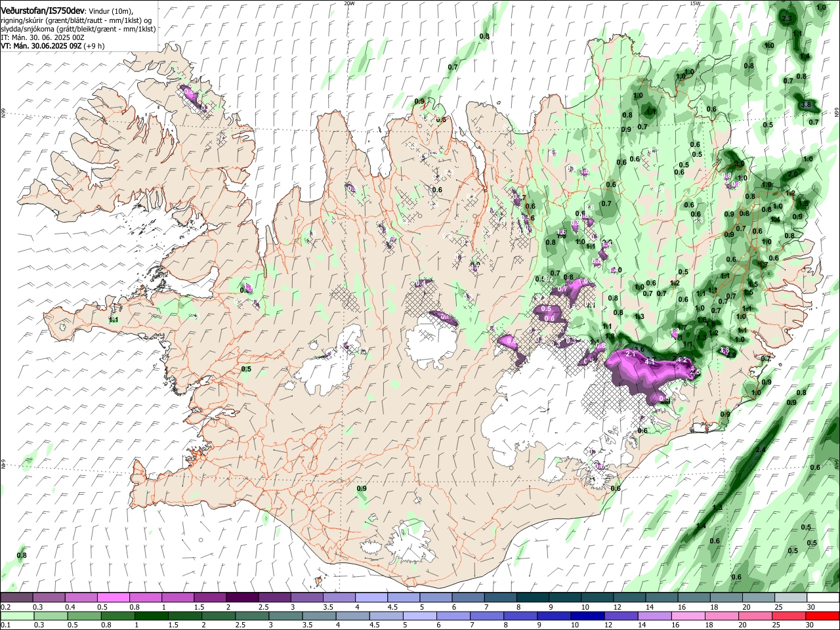
Task: Pick the bright magenta 0.5–0.8 swatch, upper scale
Action: (113, 597)
